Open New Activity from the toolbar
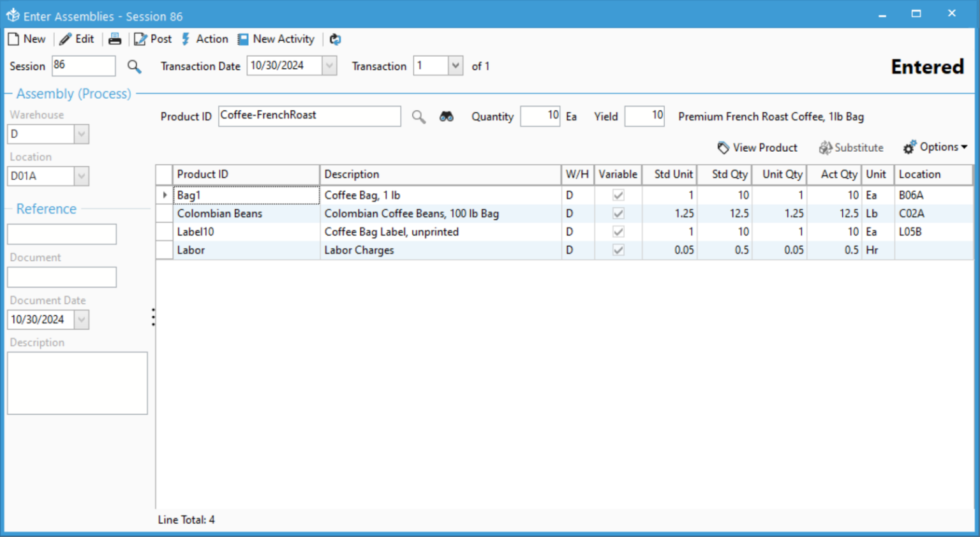980x537 pixels. [276, 39]
